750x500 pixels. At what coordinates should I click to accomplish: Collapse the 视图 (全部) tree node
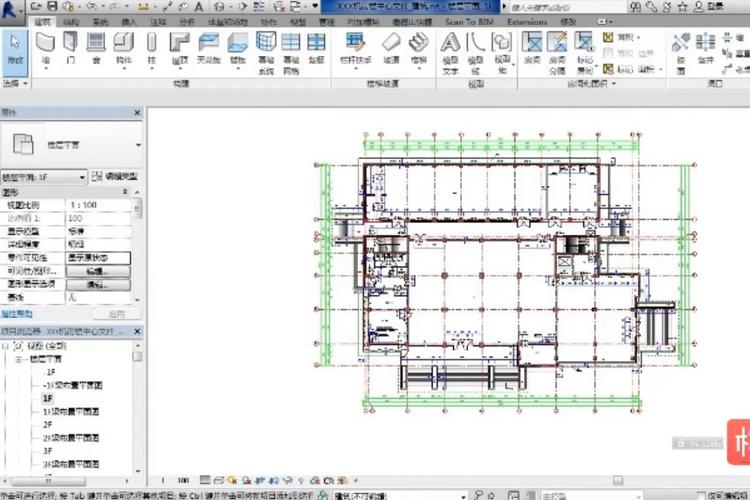pyautogui.click(x=5, y=345)
